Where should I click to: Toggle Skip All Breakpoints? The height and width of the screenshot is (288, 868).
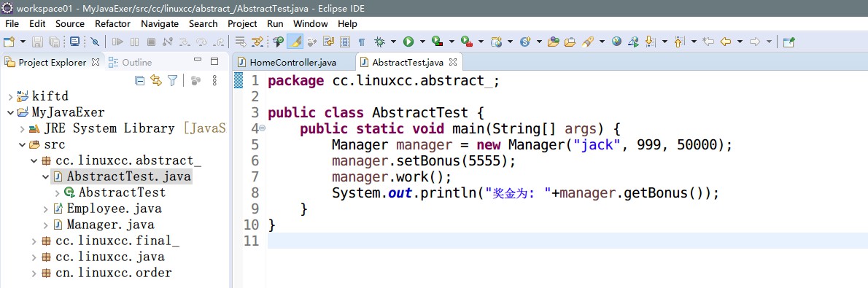coord(96,42)
